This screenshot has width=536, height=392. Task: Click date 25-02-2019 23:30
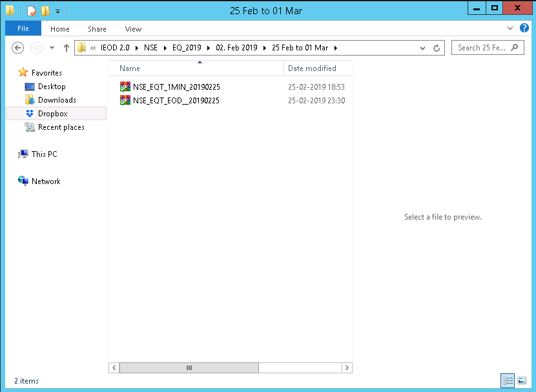coord(316,101)
